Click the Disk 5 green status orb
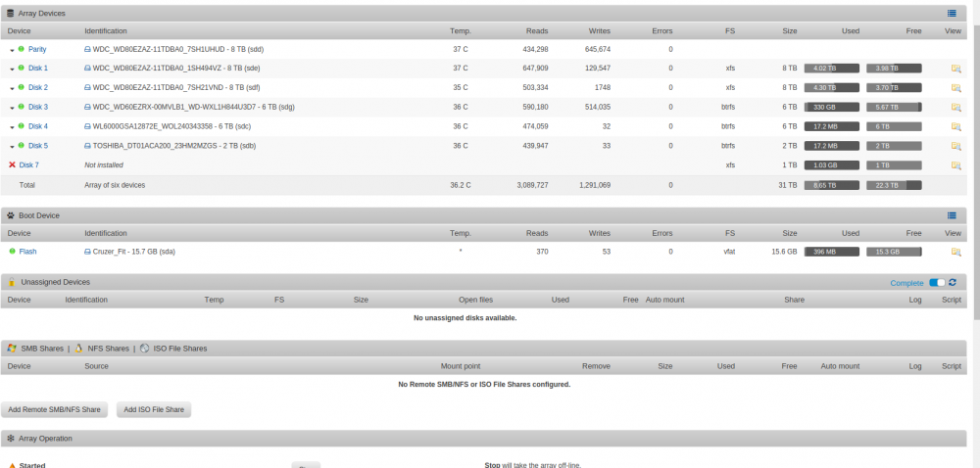The image size is (980, 468). click(x=22, y=145)
